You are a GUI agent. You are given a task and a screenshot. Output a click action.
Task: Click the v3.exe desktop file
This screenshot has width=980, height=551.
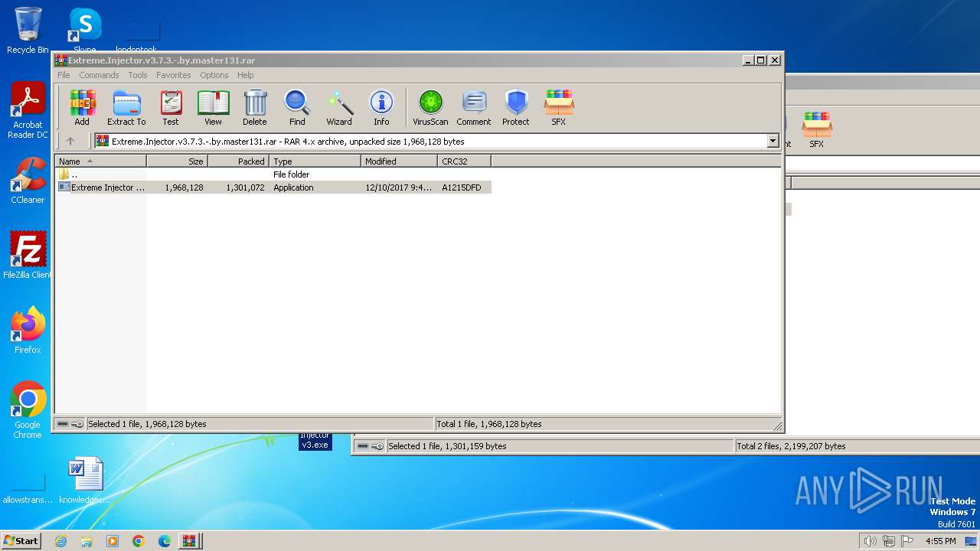click(x=315, y=441)
